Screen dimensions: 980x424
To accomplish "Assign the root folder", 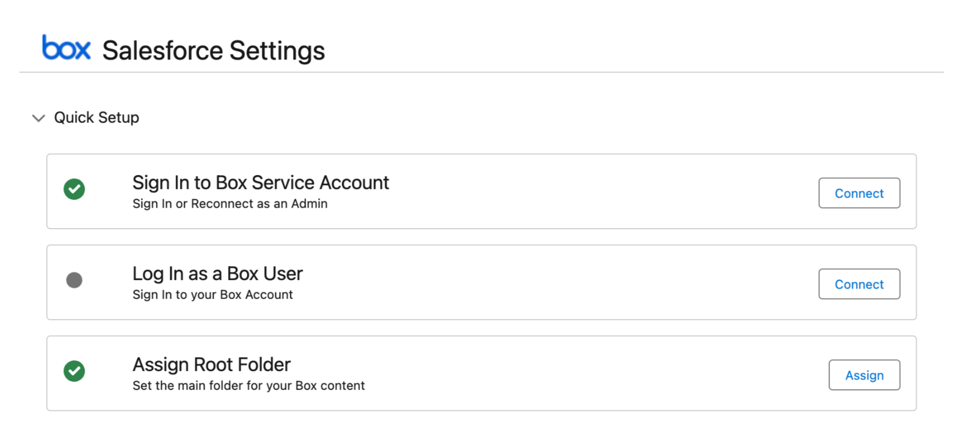I will pos(864,375).
